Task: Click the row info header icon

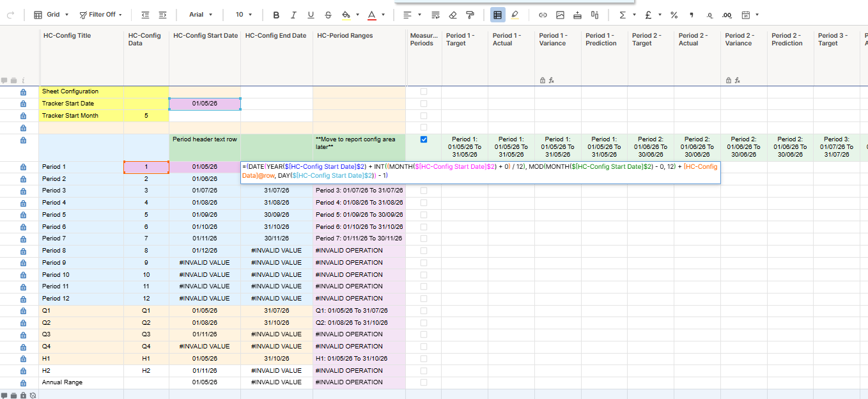Action: 23,81
